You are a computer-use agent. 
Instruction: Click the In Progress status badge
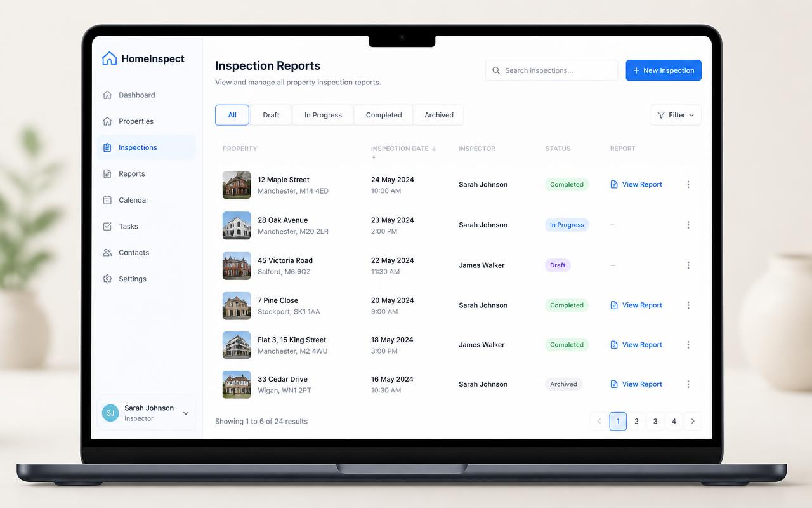[567, 225]
